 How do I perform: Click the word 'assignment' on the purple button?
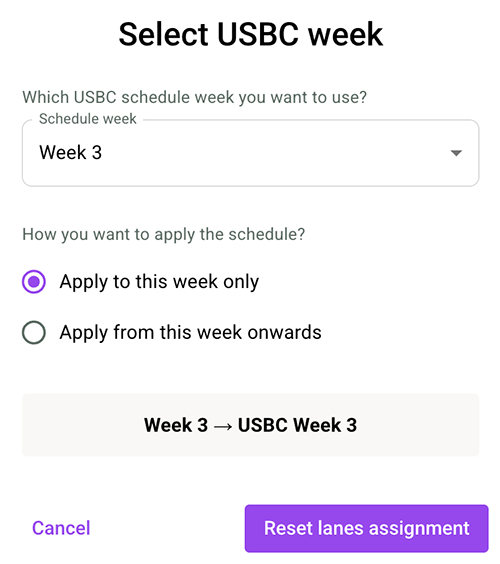click(419, 529)
